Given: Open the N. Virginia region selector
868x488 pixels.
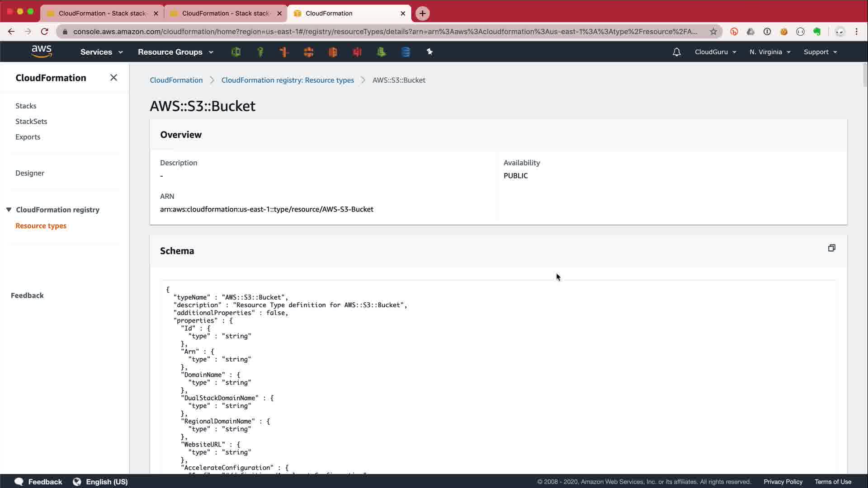Looking at the screenshot, I should [769, 52].
